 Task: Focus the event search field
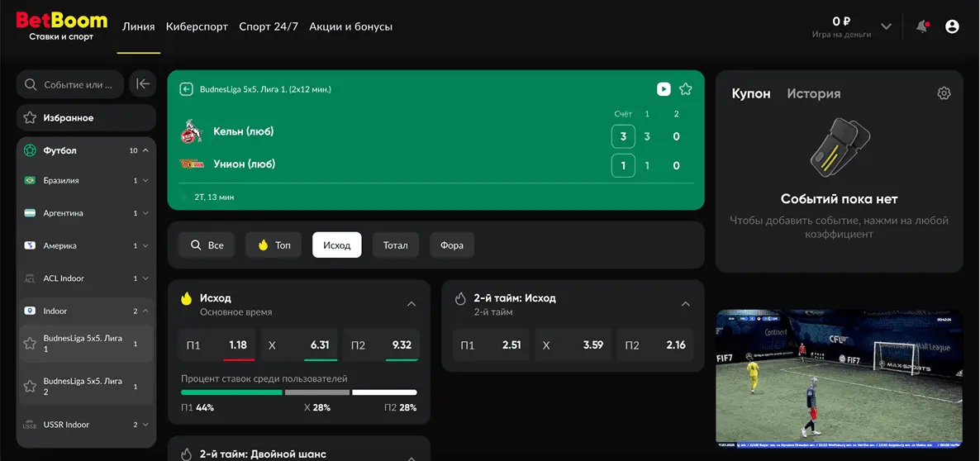(70, 84)
